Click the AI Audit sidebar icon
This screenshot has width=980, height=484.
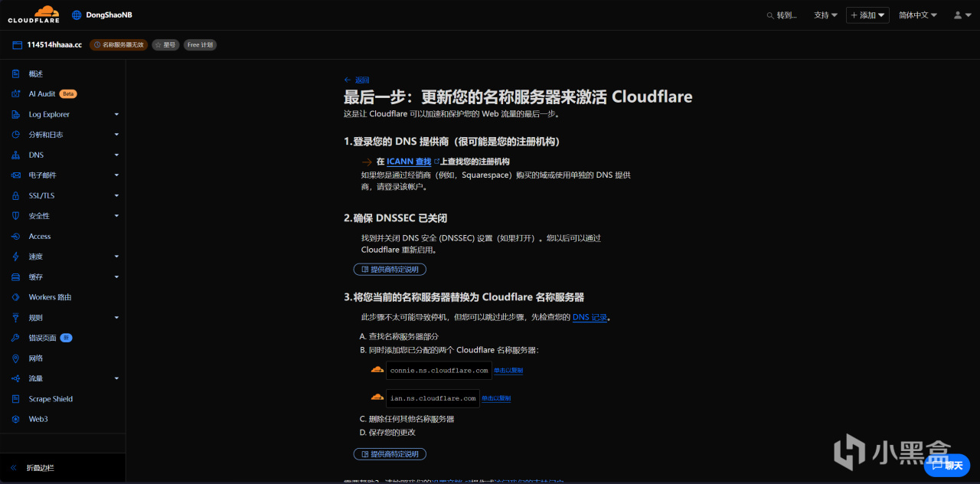[16, 94]
